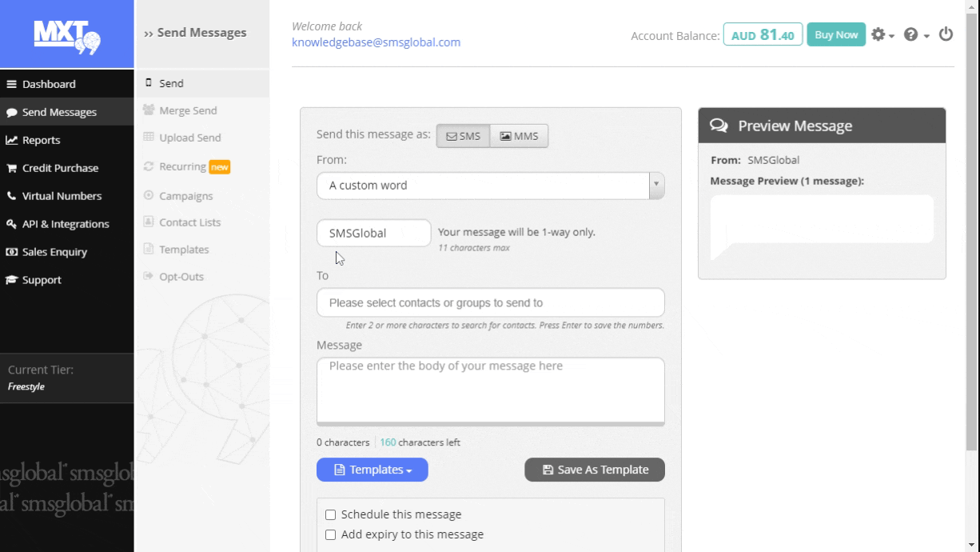The image size is (980, 552).
Task: Check Add expiry to this message
Action: [330, 535]
